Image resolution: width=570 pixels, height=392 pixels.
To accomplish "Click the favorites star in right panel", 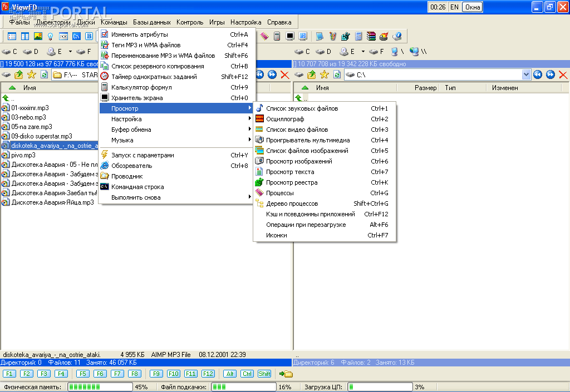I will coord(325,75).
